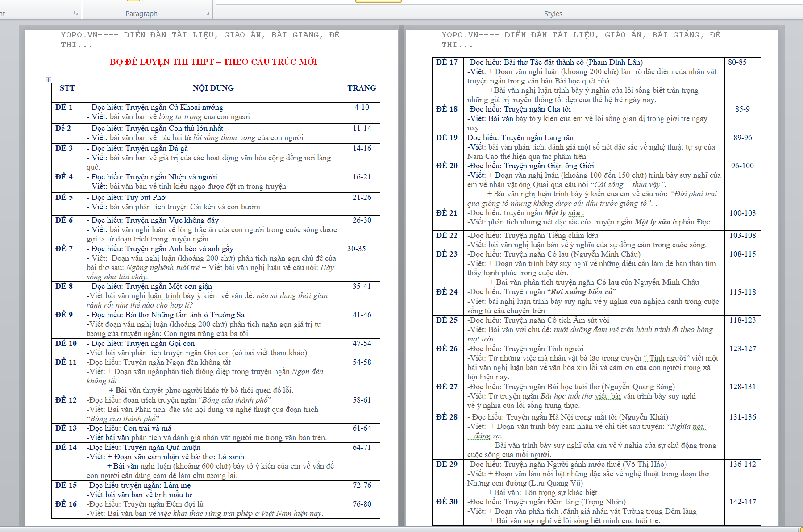Click the 'ĐỀ 7' row label
Screen dimensions: 803x532
64,249
